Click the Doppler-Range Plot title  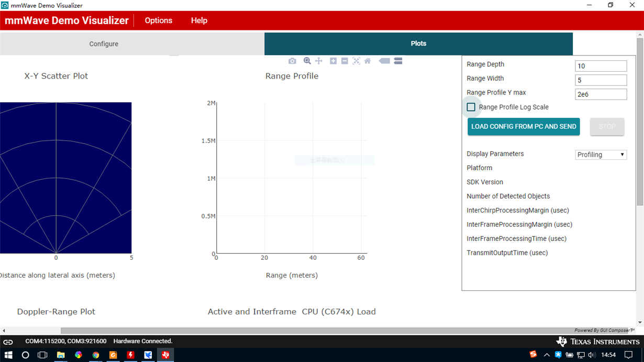pos(56,312)
